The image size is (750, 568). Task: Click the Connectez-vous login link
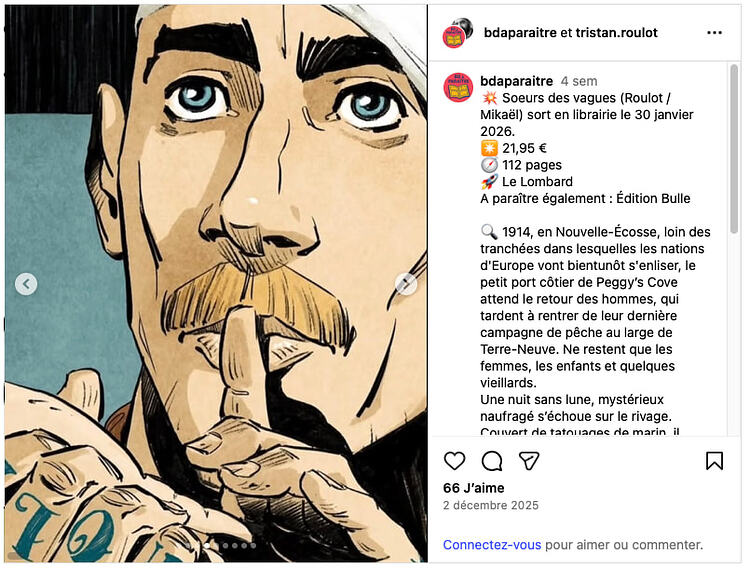pos(492,545)
